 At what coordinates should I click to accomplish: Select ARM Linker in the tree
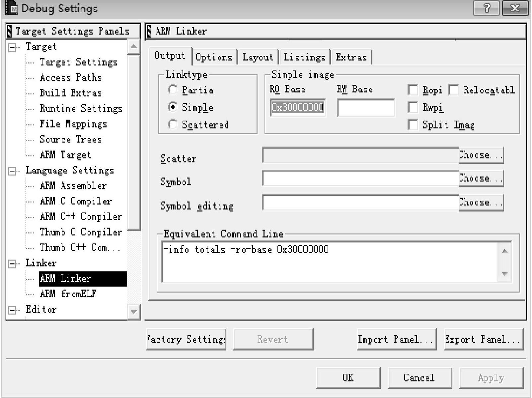(x=83, y=278)
